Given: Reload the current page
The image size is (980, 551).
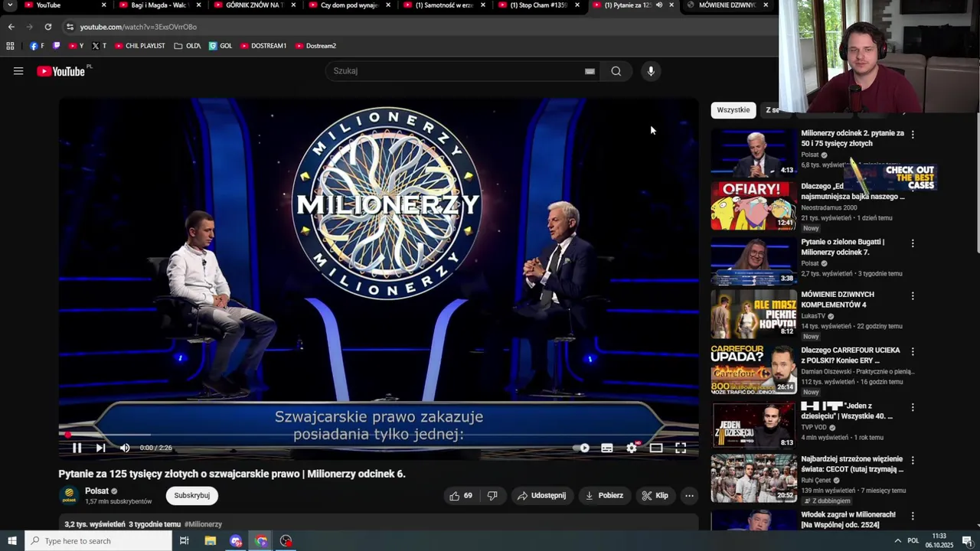Looking at the screenshot, I should [47, 27].
